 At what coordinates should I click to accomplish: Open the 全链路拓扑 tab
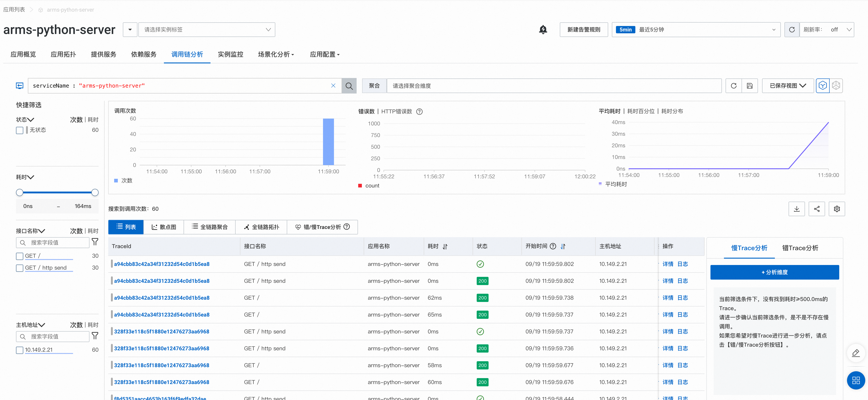click(261, 227)
